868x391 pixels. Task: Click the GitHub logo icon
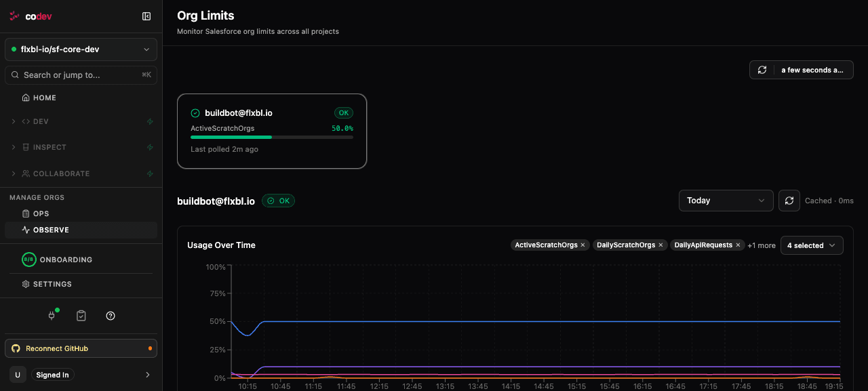point(16,348)
